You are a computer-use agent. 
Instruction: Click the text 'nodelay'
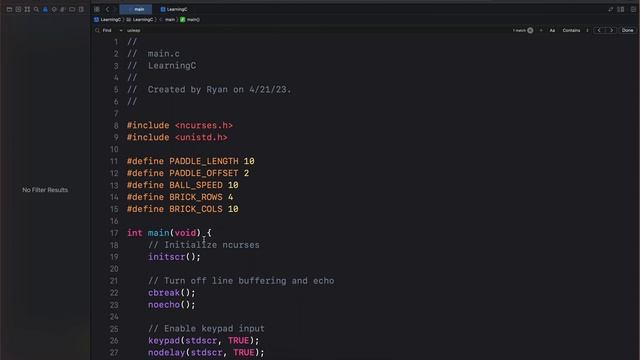pyautogui.click(x=167, y=353)
